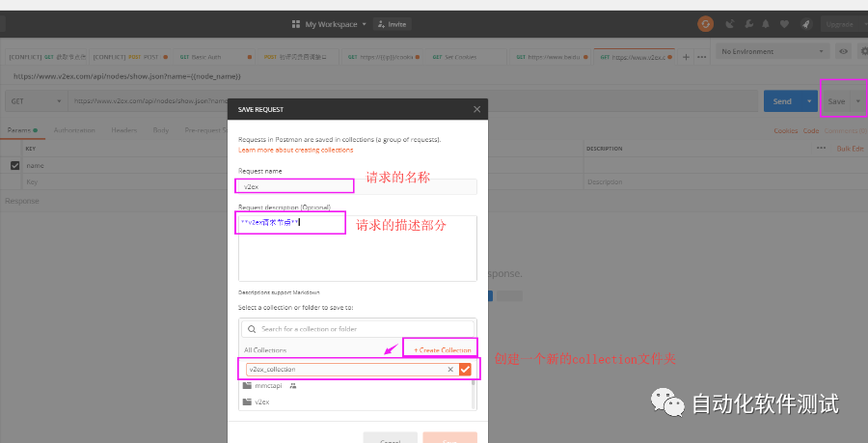
Task: Close the Save Request dialog
Action: (476, 109)
